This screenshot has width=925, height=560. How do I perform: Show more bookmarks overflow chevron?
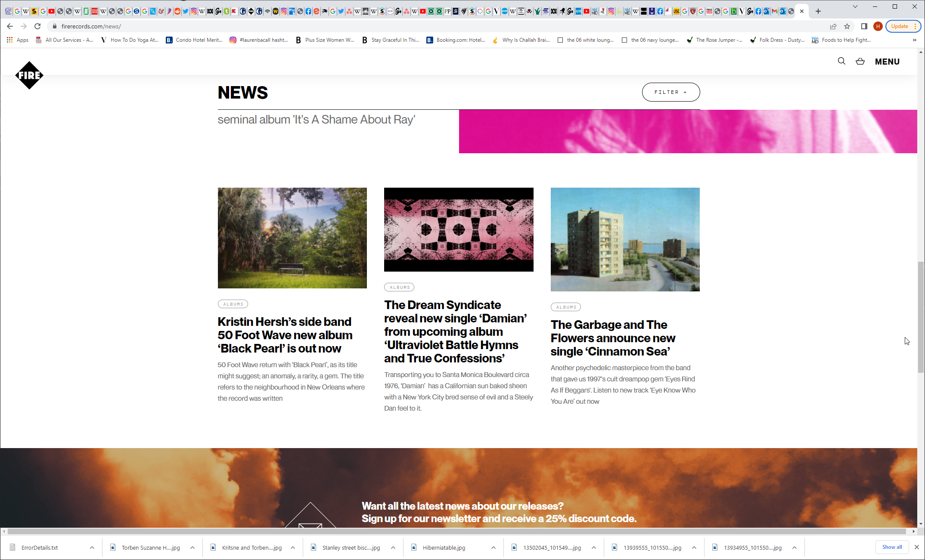914,40
